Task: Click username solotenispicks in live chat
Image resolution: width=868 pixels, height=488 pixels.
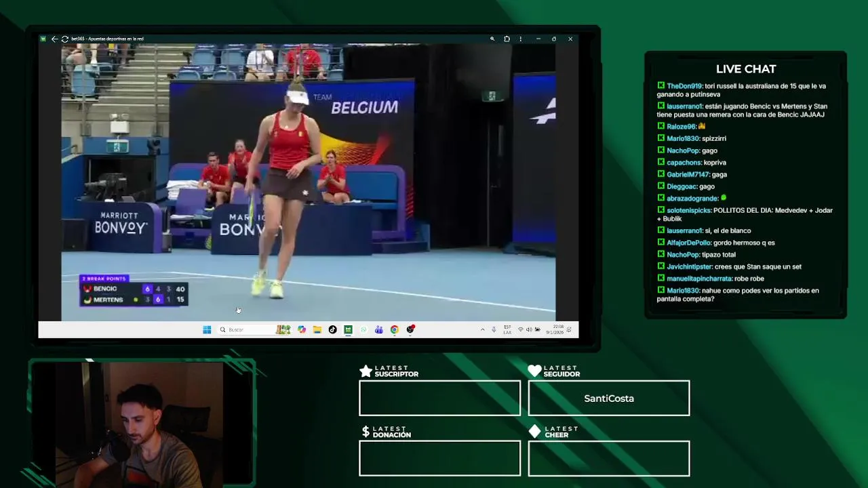Action: (x=689, y=210)
